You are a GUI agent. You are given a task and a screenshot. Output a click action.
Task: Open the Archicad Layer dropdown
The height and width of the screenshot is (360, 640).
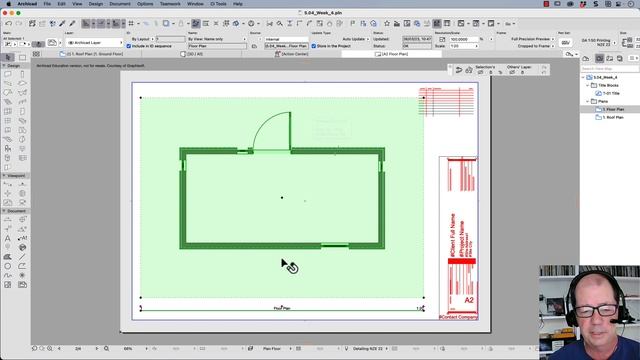pos(95,42)
